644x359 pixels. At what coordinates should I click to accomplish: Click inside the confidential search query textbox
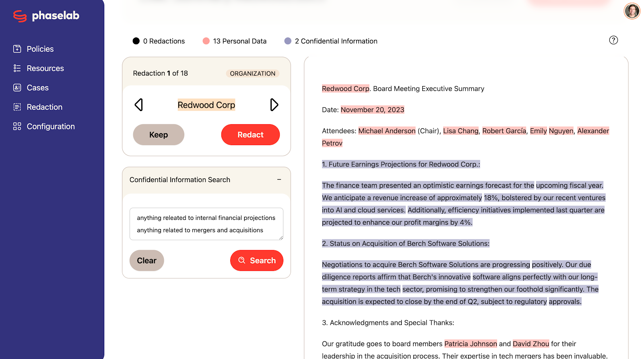coord(206,224)
